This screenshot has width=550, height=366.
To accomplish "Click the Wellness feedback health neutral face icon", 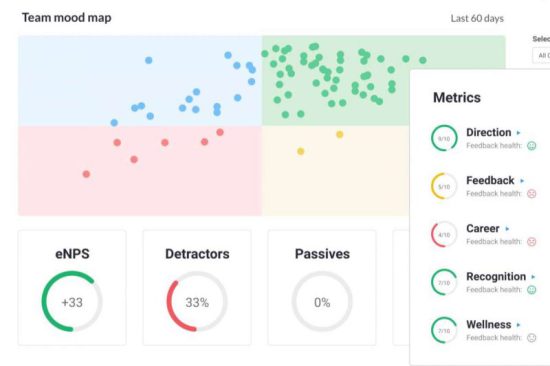I will click(531, 338).
